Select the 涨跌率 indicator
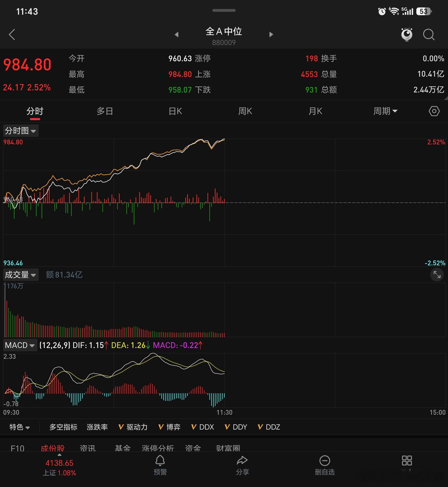The image size is (448, 487). pos(97,427)
